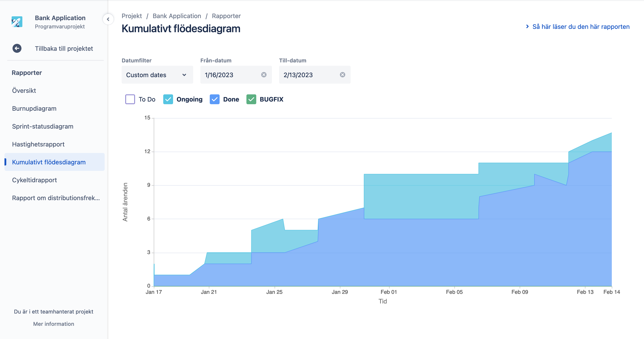Image resolution: width=644 pixels, height=339 pixels.
Task: Uncheck the BUGFIX status checkbox
Action: pyautogui.click(x=251, y=99)
